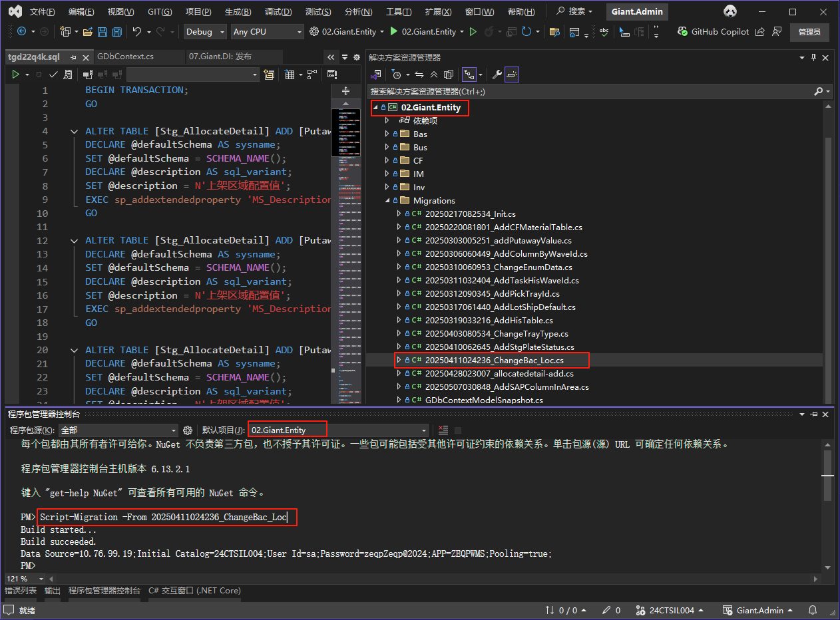Viewport: 840px width, 620px height.
Task: Click the notifications bell in status bar
Action: 813,610
